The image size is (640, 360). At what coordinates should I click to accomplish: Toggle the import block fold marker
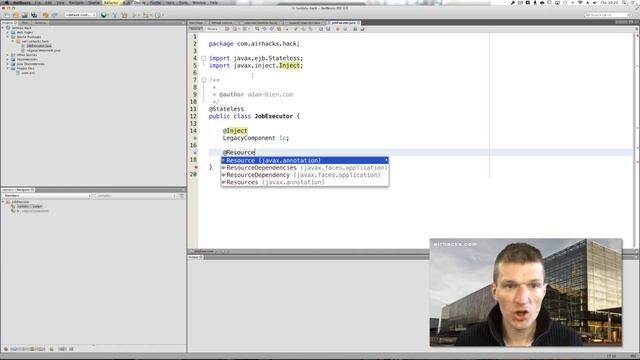click(204, 58)
